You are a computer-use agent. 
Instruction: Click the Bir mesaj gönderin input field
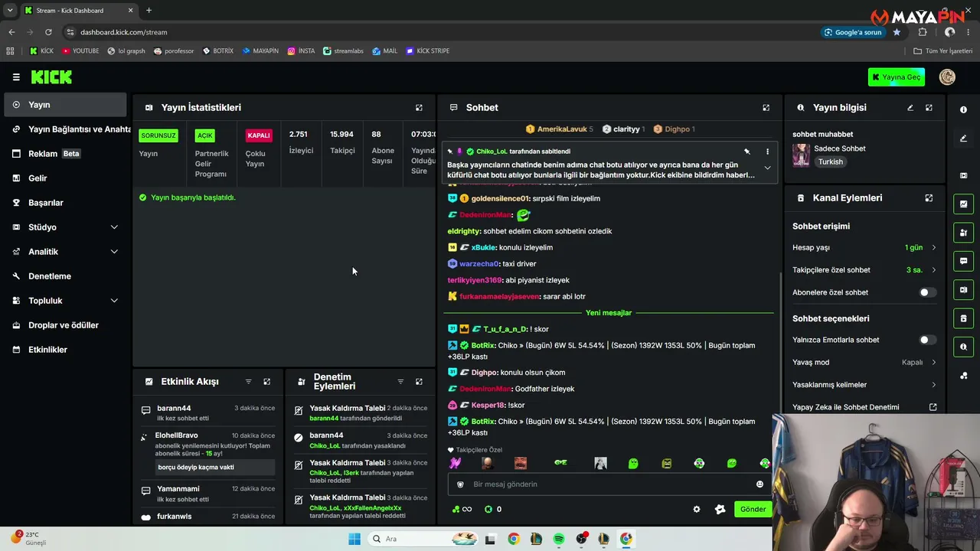[x=610, y=484]
